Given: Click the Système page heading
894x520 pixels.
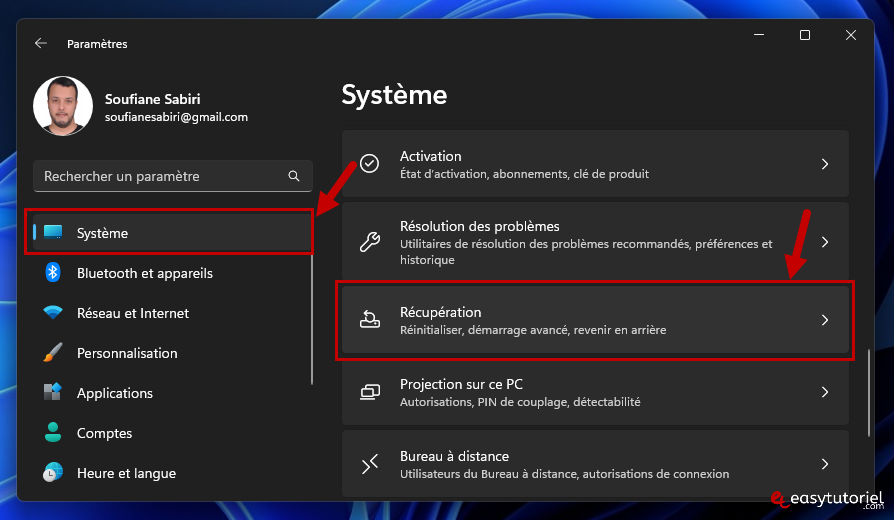Looking at the screenshot, I should [x=394, y=95].
